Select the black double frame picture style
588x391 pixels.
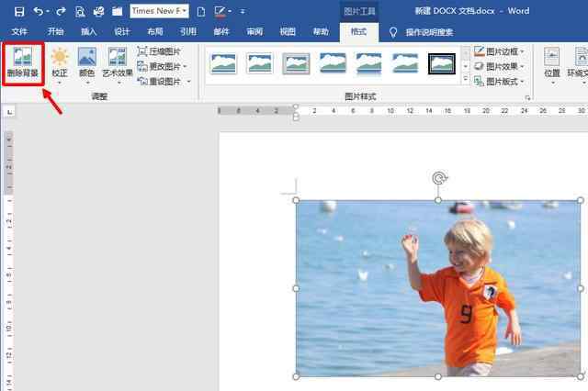pos(442,62)
